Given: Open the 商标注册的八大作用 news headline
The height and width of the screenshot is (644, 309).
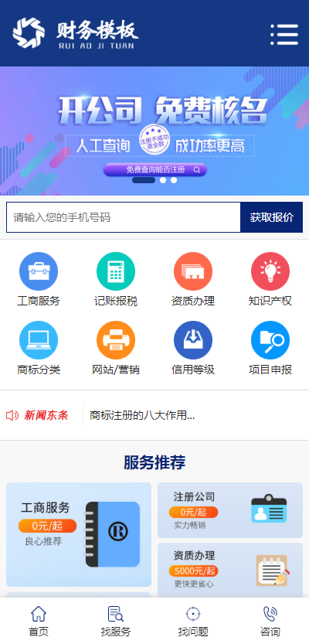Looking at the screenshot, I should pos(142,415).
